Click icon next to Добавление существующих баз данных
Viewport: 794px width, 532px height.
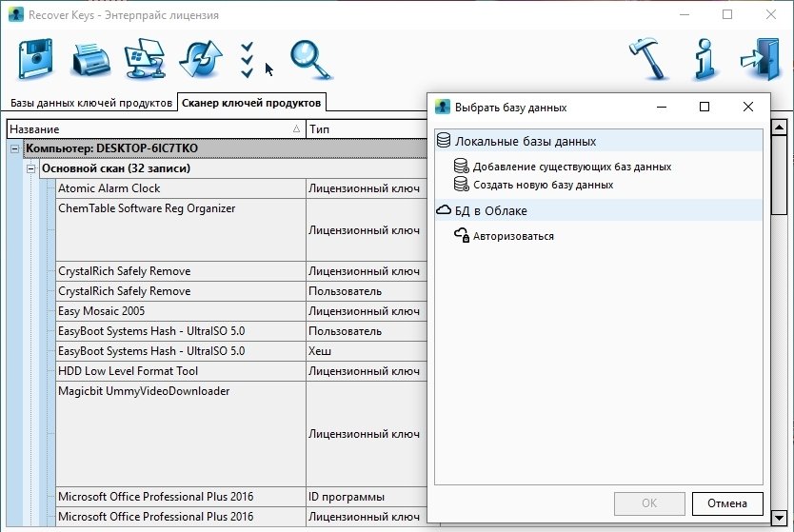462,166
